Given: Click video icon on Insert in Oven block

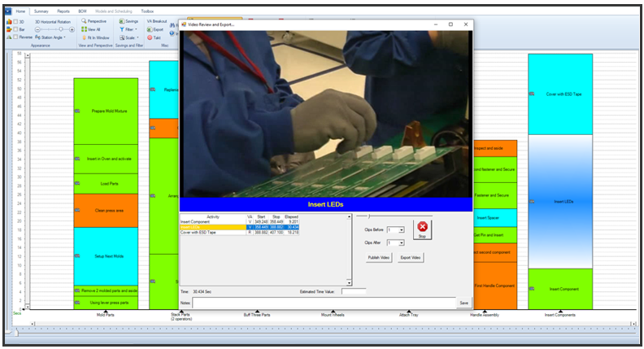Looking at the screenshot, I should 76,159.
